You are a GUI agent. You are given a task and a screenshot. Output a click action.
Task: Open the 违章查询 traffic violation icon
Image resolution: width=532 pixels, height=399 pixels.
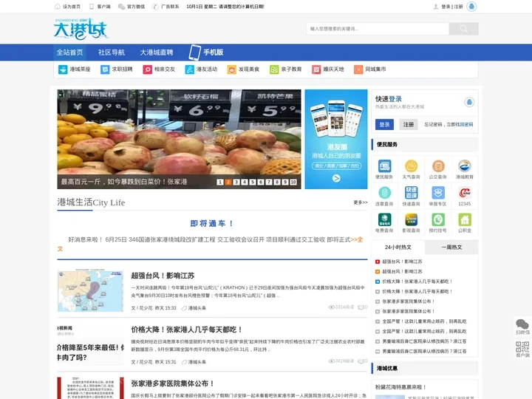coord(384,193)
